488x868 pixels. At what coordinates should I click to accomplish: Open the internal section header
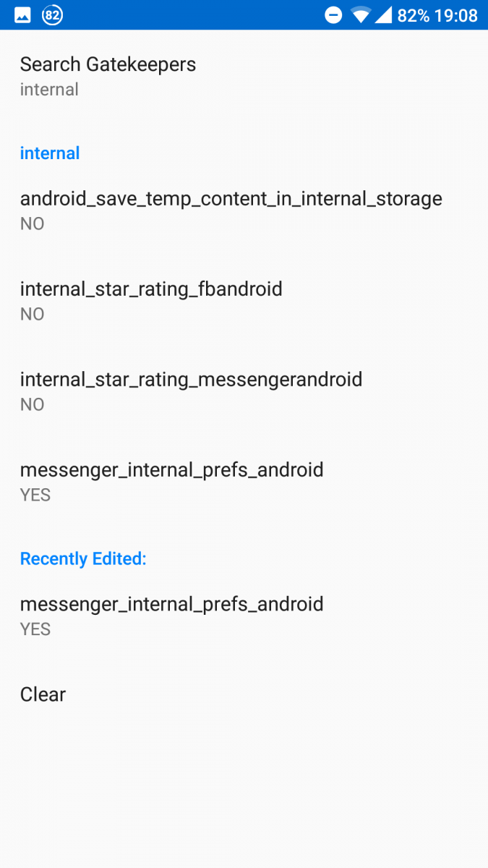[x=49, y=153]
